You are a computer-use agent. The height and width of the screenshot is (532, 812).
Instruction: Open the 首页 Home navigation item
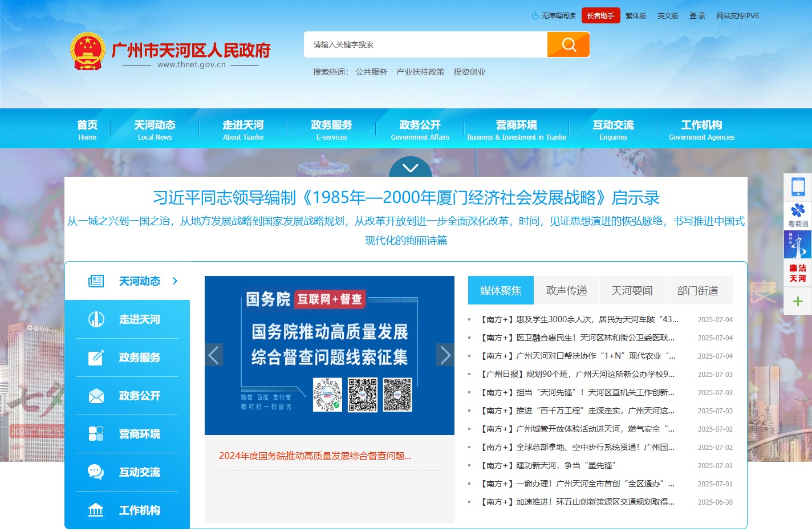point(87,129)
